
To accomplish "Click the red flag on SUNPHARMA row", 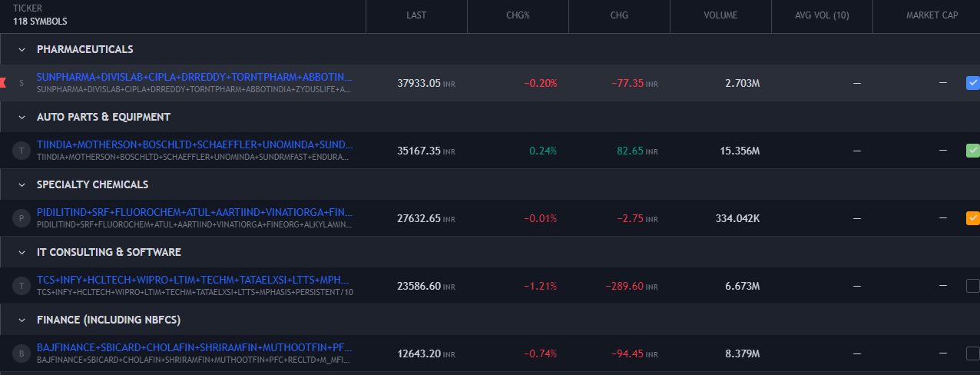I will [3, 82].
